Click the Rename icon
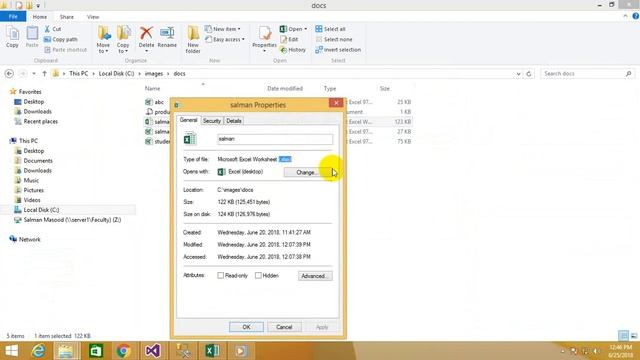 point(167,37)
